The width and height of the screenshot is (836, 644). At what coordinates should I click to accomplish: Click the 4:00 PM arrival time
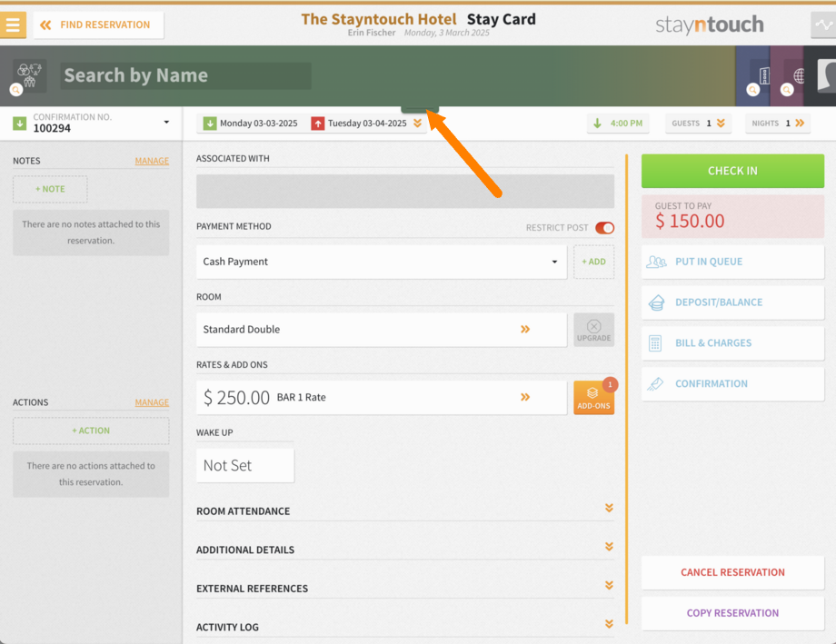619,124
